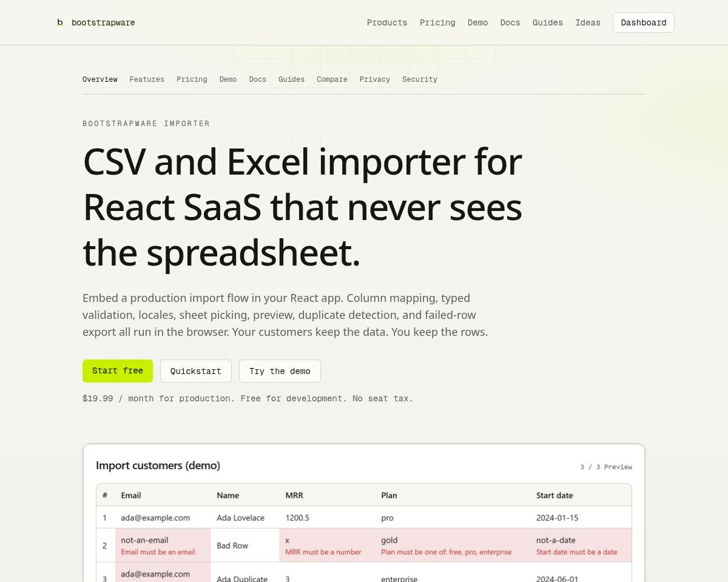Switch to the Features sub-navigation tab

point(147,79)
